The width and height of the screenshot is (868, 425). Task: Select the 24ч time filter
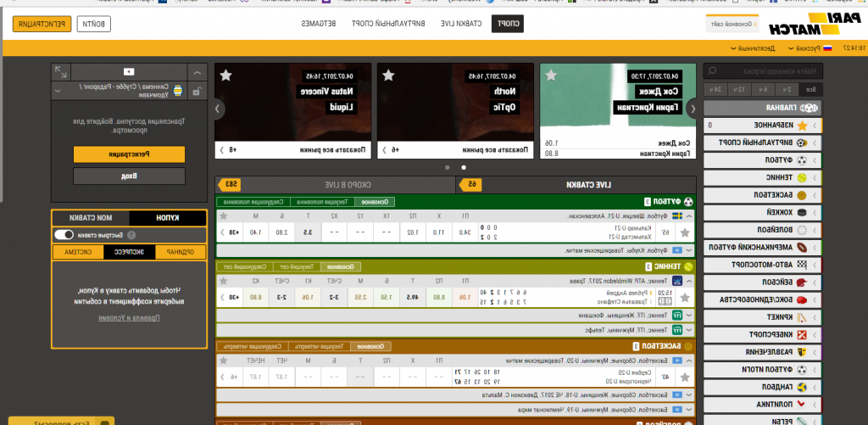point(715,90)
